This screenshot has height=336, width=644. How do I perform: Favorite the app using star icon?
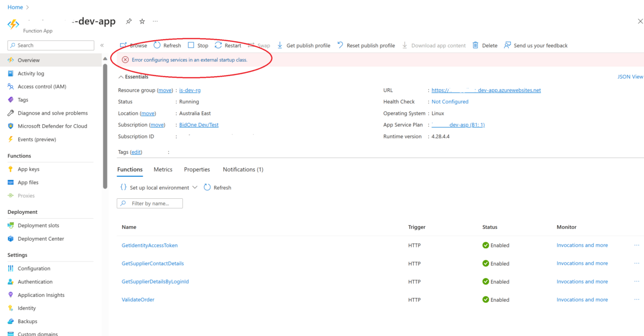(x=142, y=21)
